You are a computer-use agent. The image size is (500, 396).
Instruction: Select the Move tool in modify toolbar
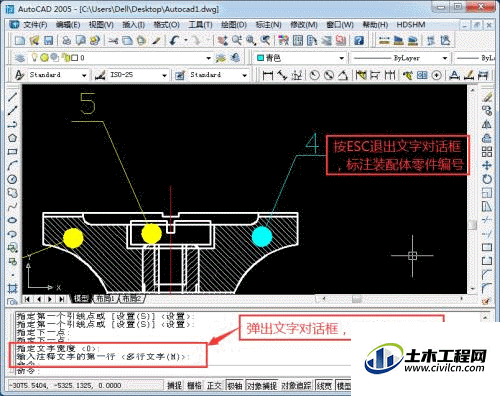click(487, 165)
